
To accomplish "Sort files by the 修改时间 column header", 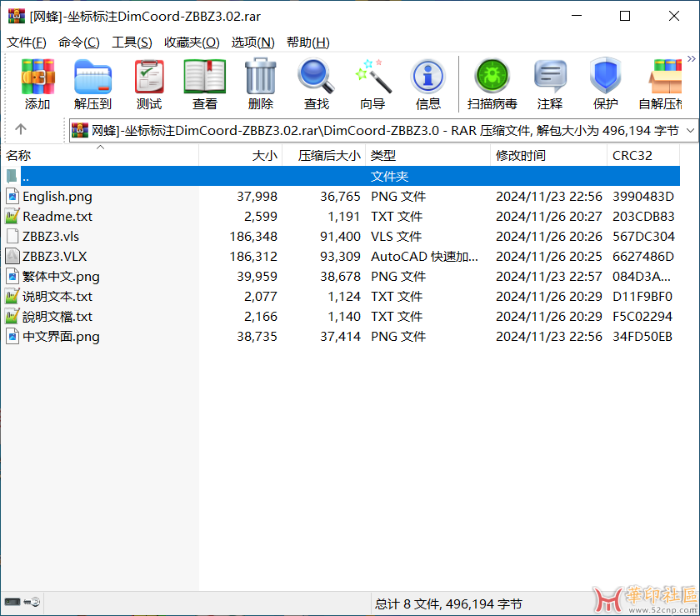I will coord(548,155).
